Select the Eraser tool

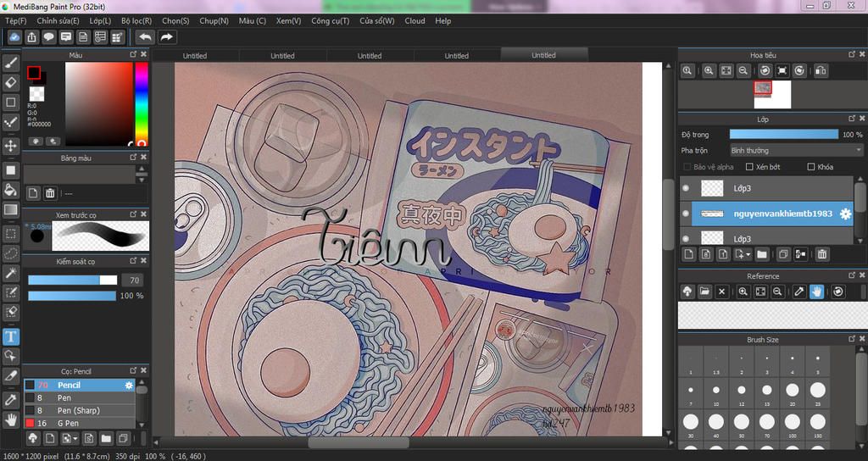[x=10, y=82]
